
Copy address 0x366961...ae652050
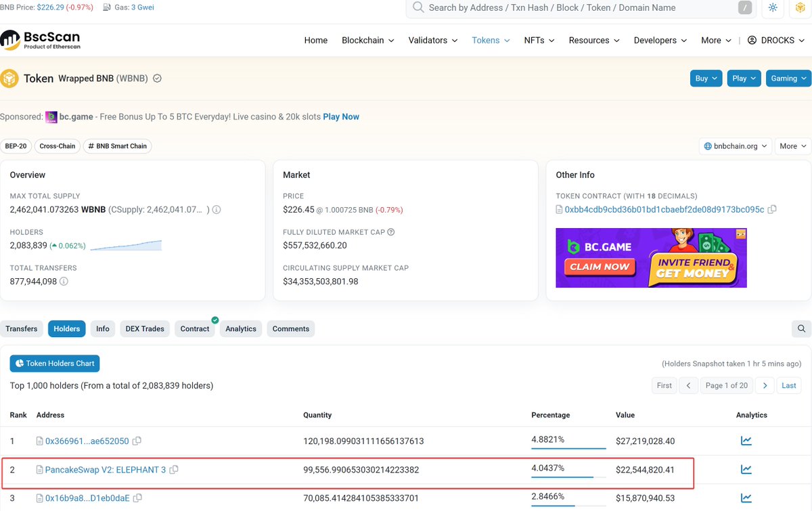(x=137, y=441)
